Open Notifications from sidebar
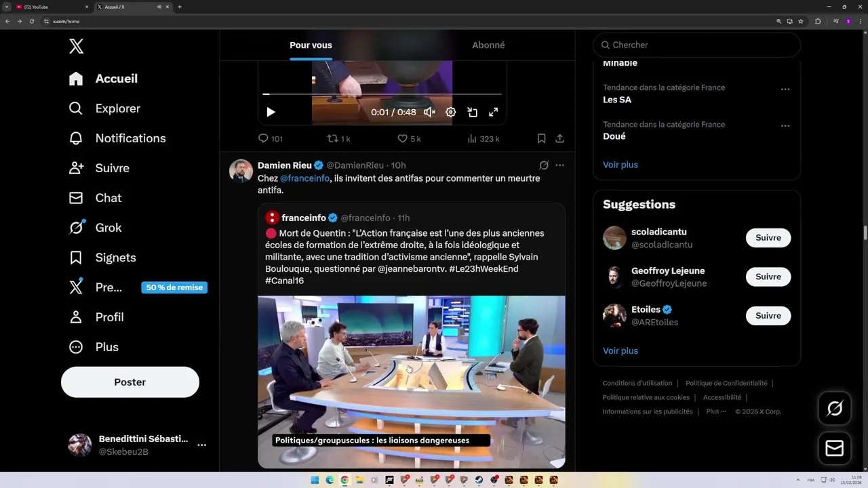The height and width of the screenshot is (488, 868). click(x=117, y=138)
